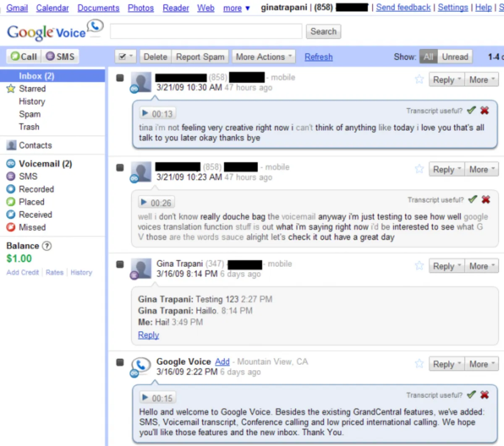
Task: Compose a text with the SMS button
Action: tap(60, 56)
